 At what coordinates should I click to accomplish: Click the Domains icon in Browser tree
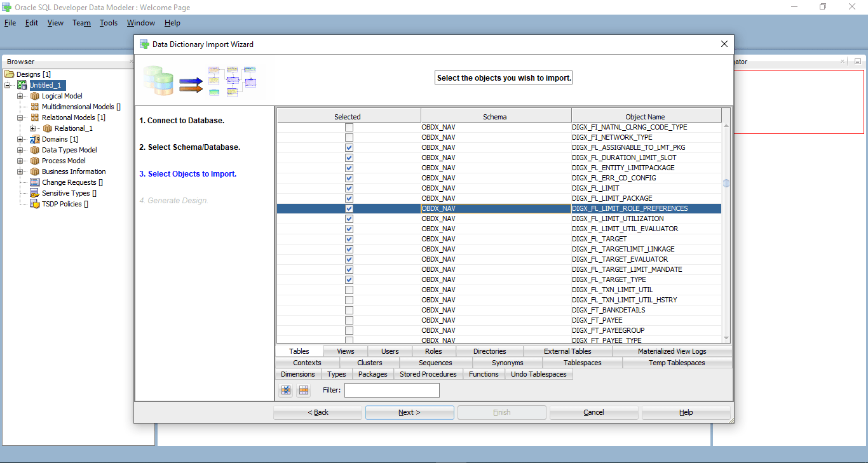35,139
